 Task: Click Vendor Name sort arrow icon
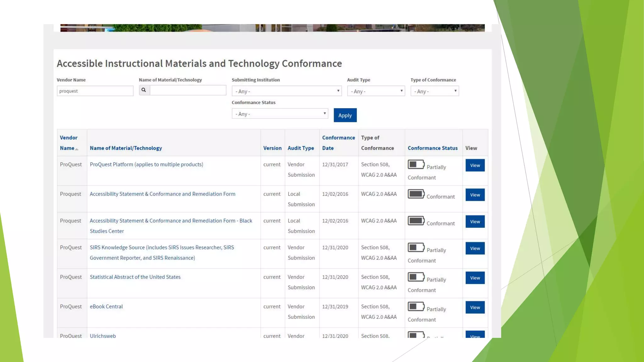(77, 149)
